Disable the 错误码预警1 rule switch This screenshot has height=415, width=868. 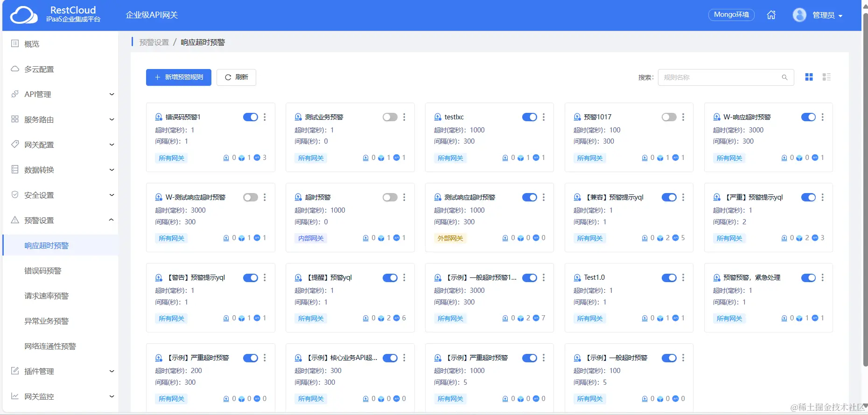(x=251, y=117)
